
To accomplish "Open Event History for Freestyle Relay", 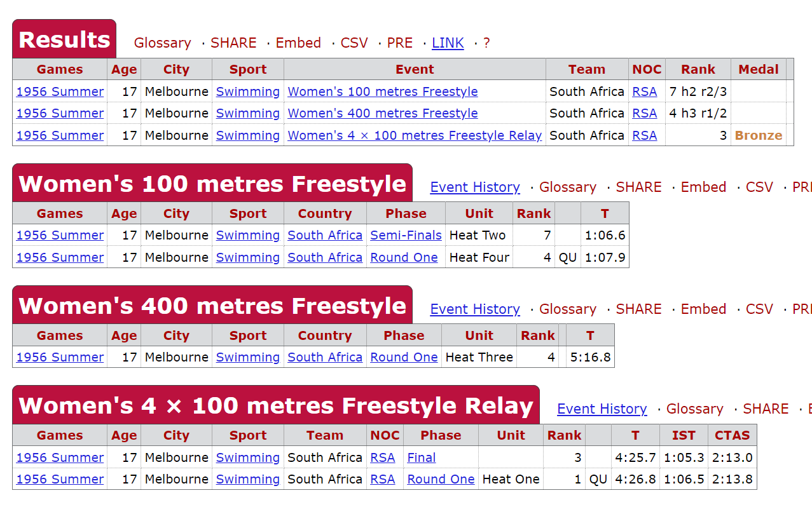I will [602, 409].
